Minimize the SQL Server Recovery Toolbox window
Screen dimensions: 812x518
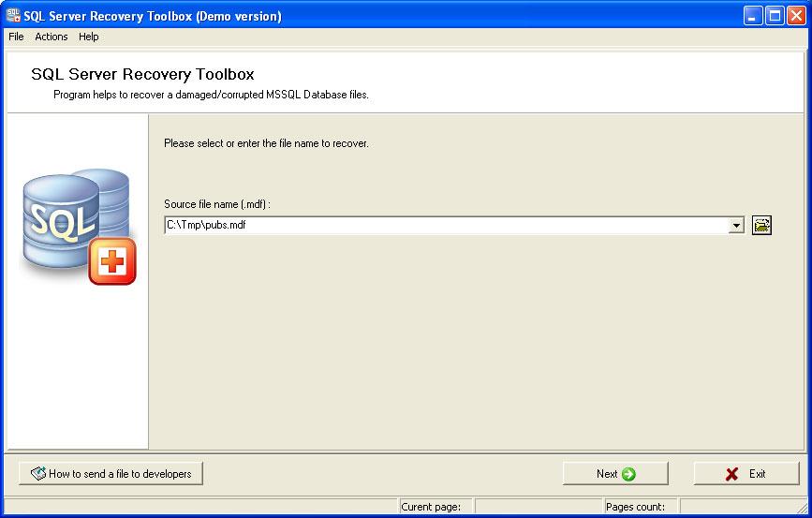click(x=753, y=16)
